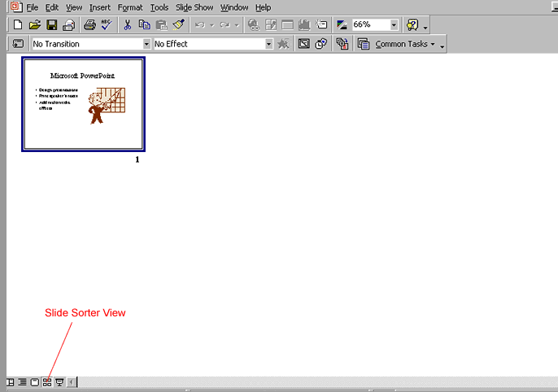Screen dimensions: 558x392
Task: Open the Format menu
Action: [x=130, y=7]
